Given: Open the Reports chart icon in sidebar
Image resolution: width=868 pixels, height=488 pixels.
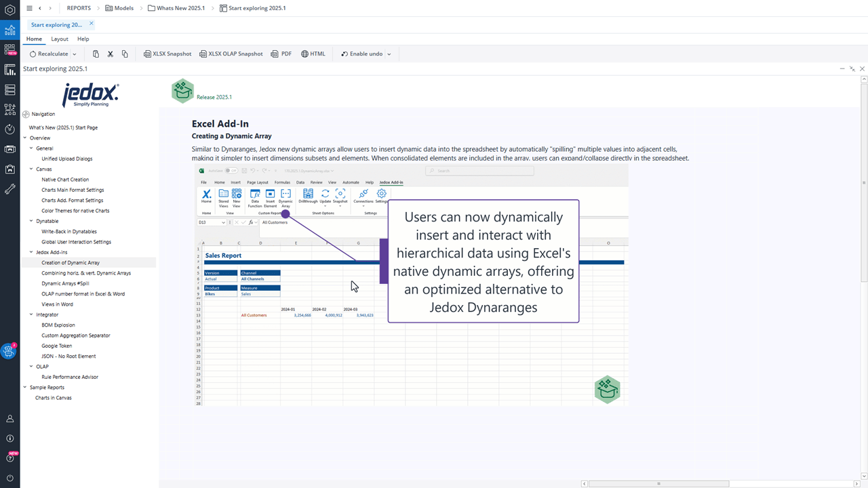Looking at the screenshot, I should point(9,30).
